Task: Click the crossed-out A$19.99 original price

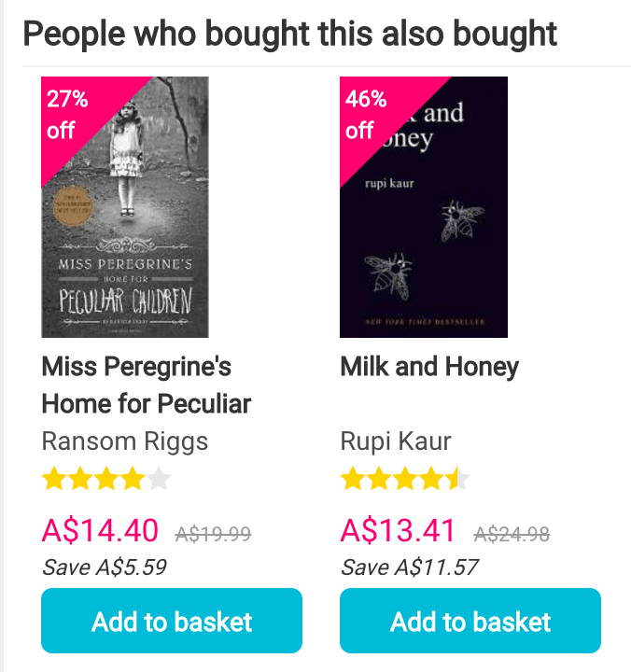Action: (213, 534)
